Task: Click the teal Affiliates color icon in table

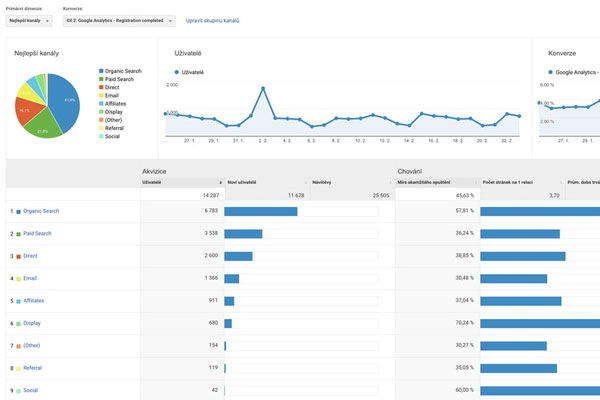Action: 17,300
